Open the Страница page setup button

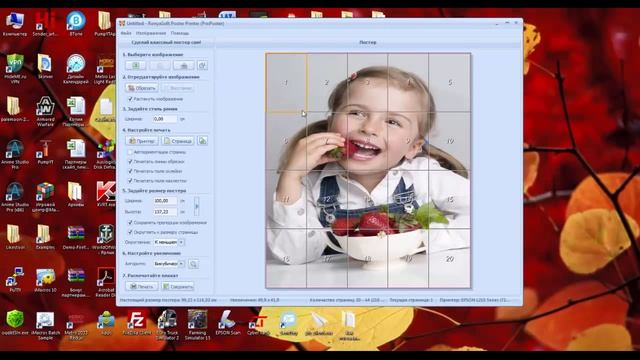click(178, 141)
